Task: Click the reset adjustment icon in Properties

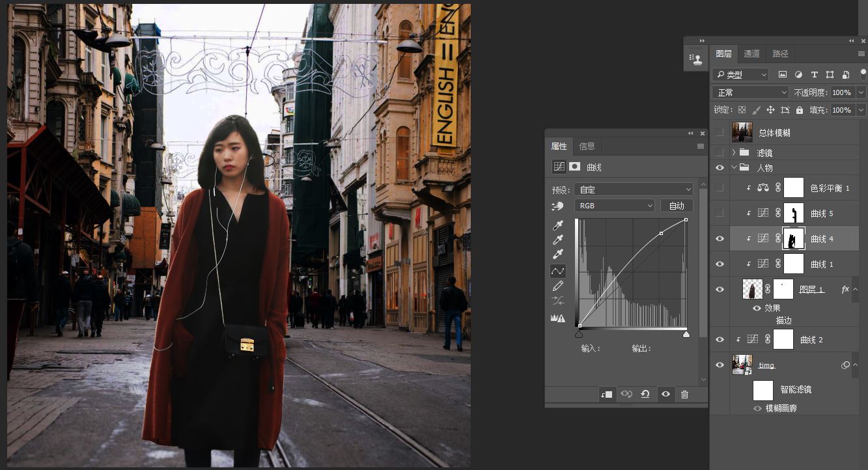Action: click(x=645, y=394)
